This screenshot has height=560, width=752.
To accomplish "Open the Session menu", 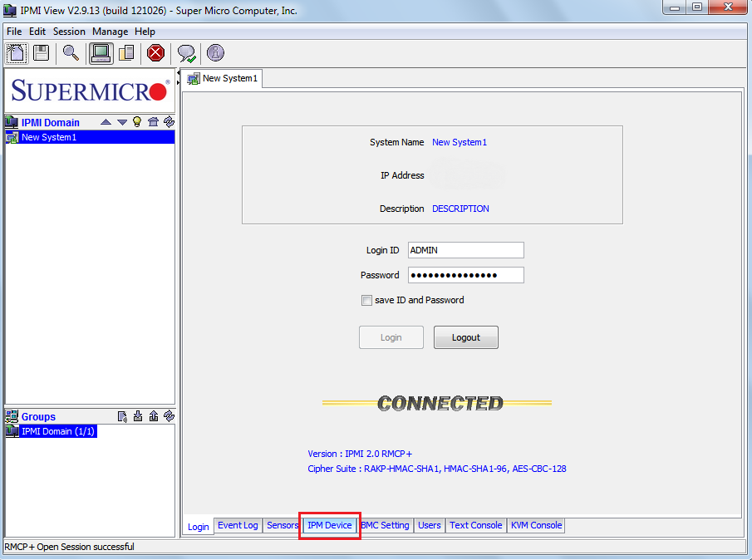I will [69, 32].
